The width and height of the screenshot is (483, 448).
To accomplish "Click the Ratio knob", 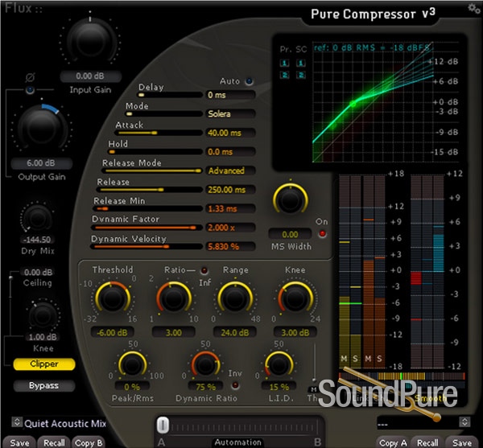I will point(174,298).
